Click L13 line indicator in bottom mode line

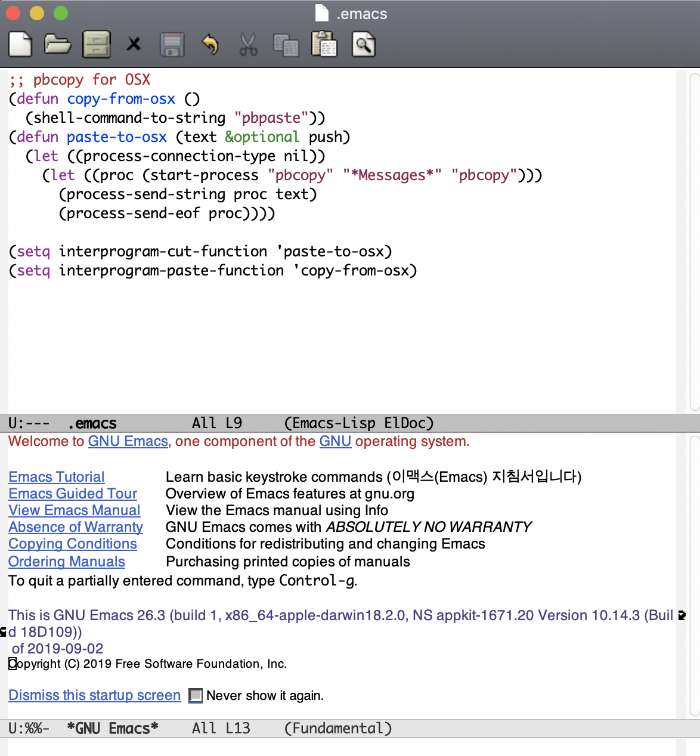[238, 729]
